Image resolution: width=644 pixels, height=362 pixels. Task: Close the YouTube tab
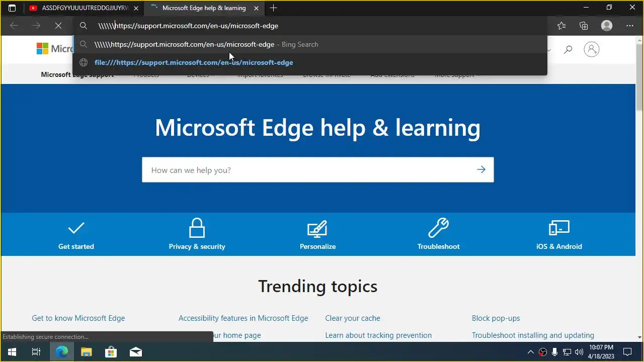(x=136, y=8)
